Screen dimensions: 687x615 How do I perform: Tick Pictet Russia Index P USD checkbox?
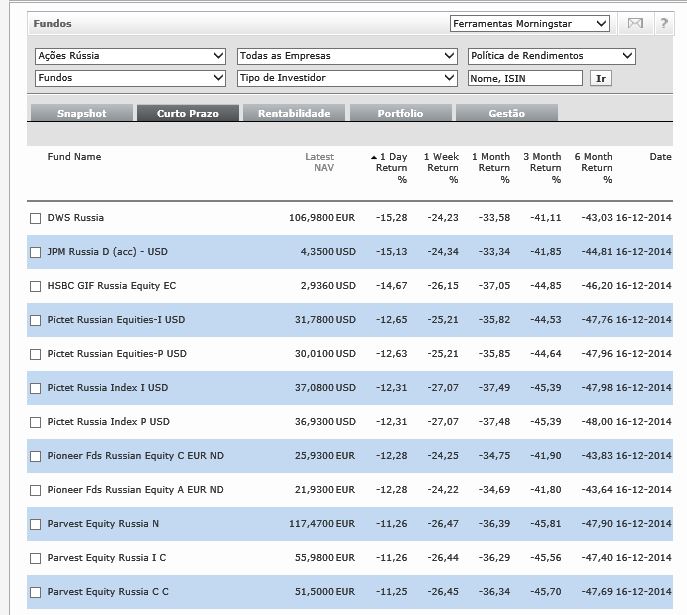click(x=35, y=422)
